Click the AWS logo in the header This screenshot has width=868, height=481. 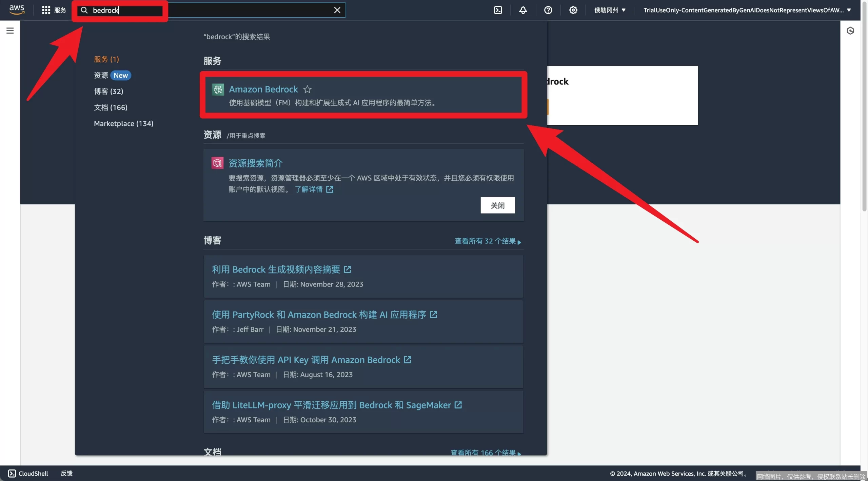pos(17,10)
